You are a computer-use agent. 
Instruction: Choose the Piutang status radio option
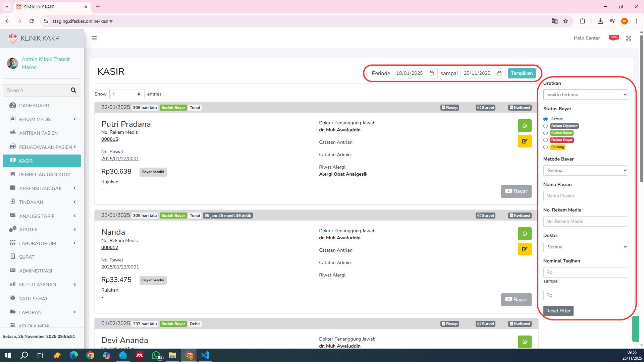tap(545, 147)
